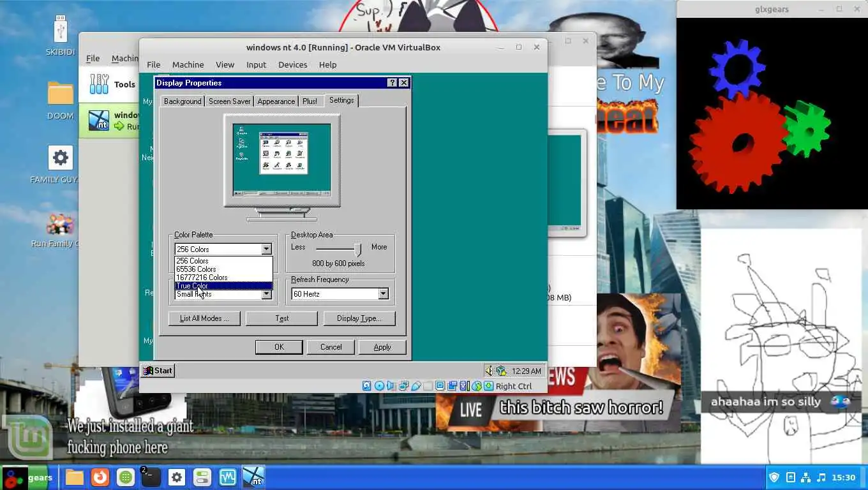Click the 15:30 clock in the panel
This screenshot has height=490, width=868.
tap(844, 477)
